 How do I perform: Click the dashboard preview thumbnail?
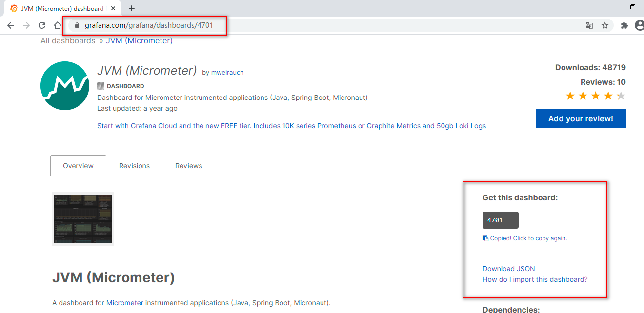coord(82,218)
